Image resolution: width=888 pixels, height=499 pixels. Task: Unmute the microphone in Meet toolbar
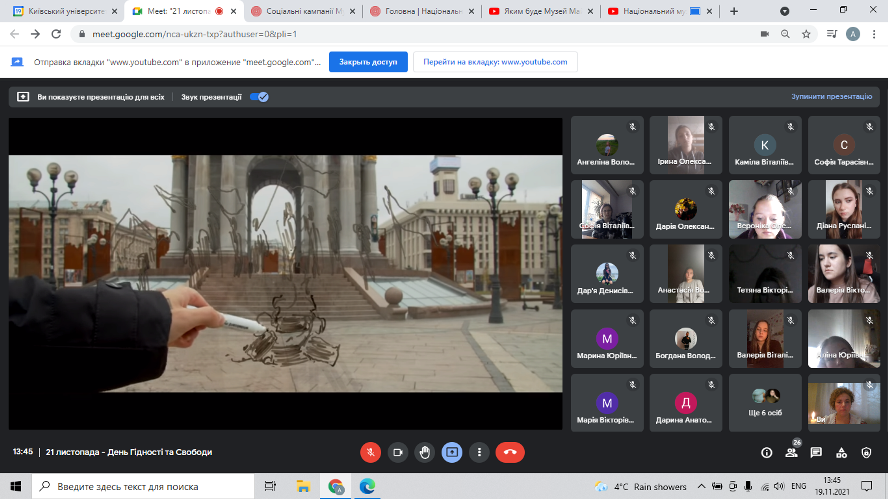point(371,452)
